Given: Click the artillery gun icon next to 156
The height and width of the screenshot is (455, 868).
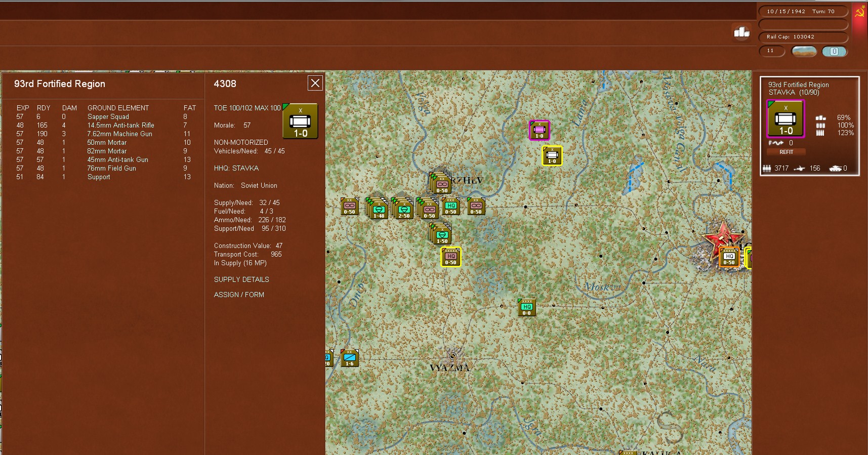Looking at the screenshot, I should click(799, 169).
